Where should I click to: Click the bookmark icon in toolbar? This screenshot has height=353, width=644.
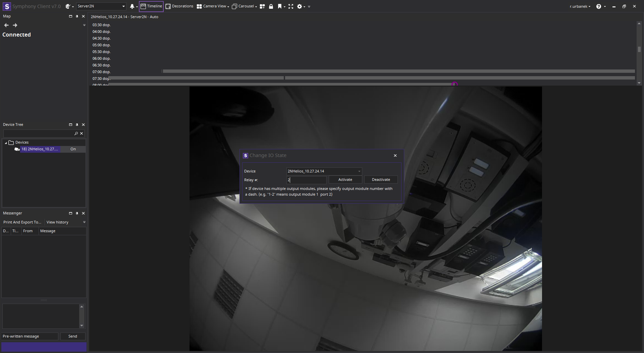point(279,6)
